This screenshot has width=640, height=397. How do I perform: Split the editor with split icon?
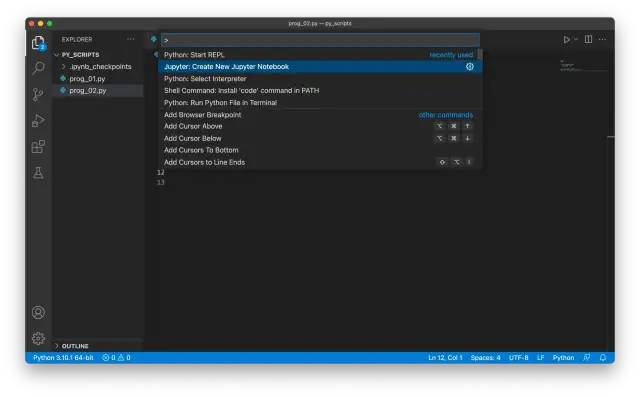(588, 39)
